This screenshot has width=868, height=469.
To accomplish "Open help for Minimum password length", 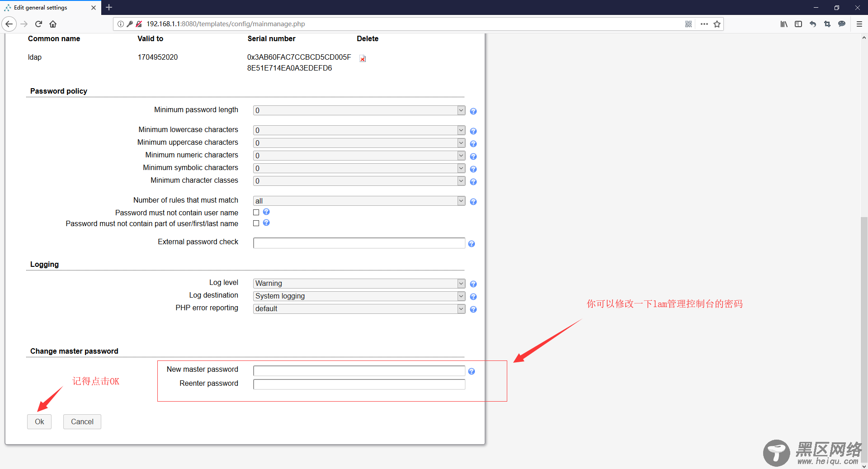I will tap(473, 111).
